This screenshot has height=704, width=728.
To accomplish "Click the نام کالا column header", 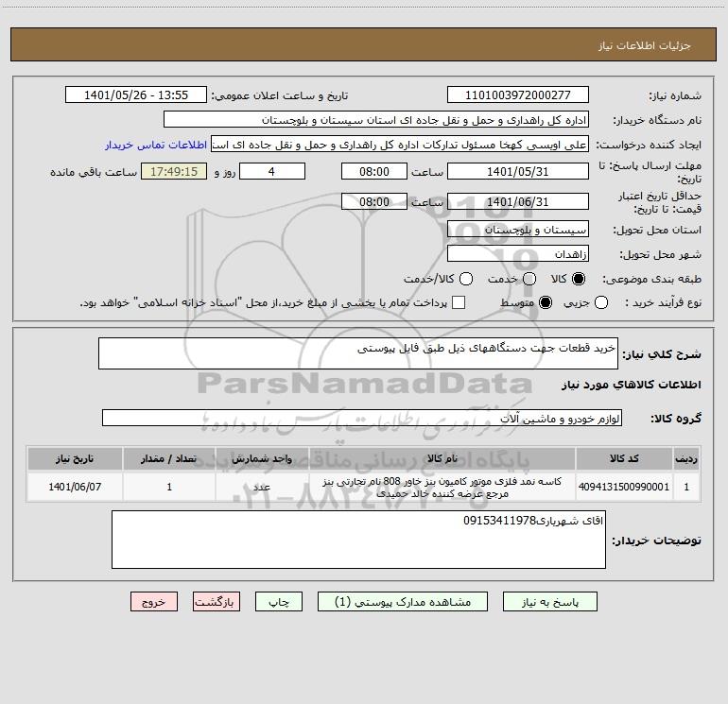I will pyautogui.click(x=442, y=458).
